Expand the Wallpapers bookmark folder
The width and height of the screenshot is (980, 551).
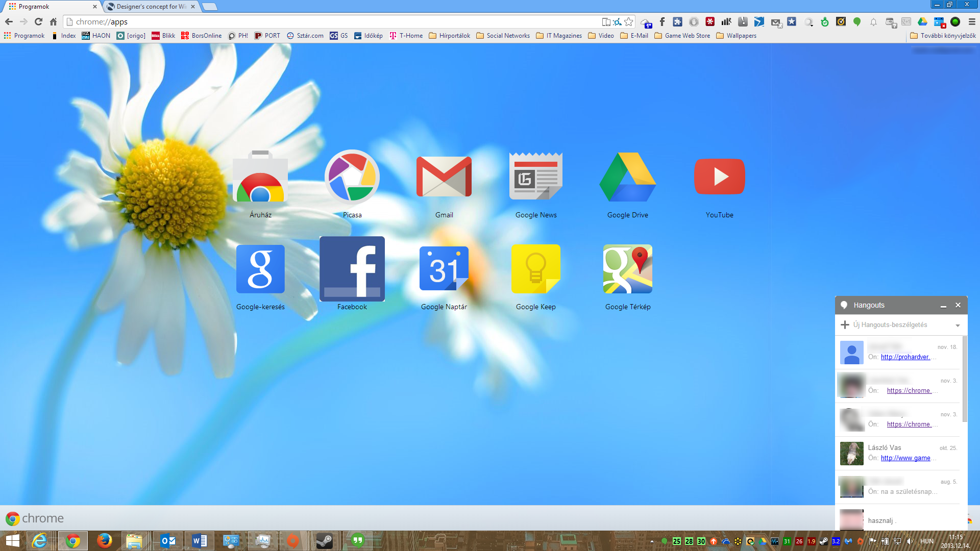tap(737, 36)
